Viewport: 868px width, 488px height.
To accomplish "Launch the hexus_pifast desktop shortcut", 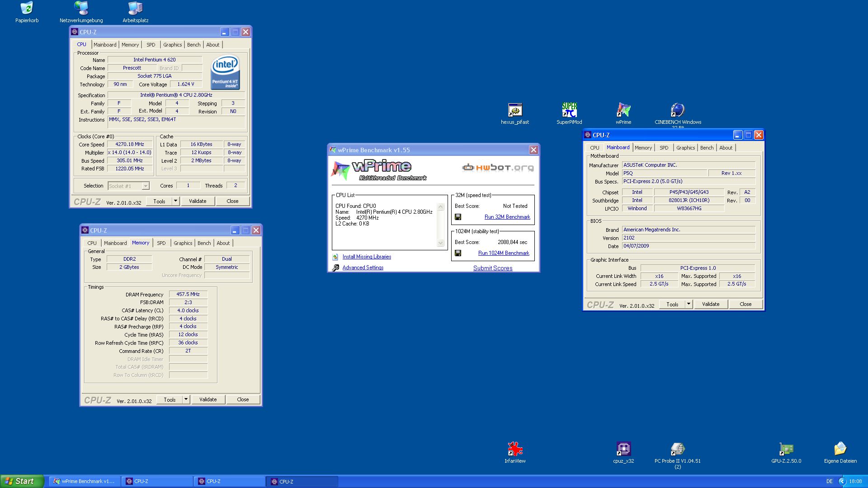I will tap(515, 110).
